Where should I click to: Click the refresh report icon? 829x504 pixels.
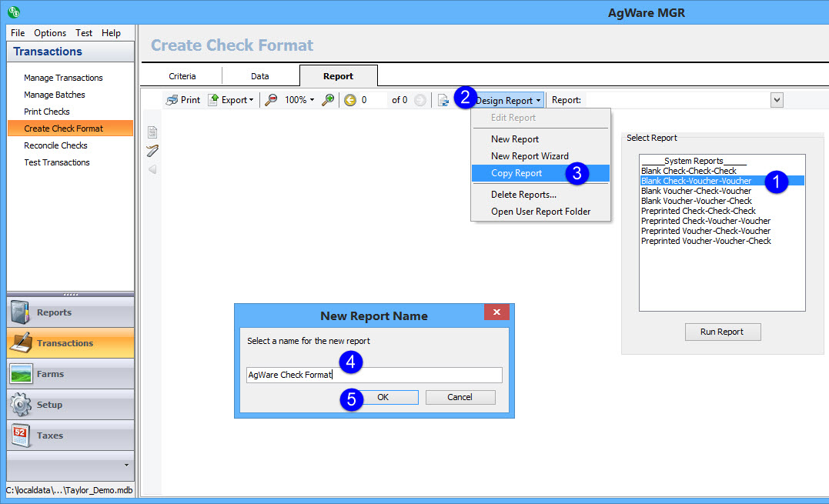point(443,100)
